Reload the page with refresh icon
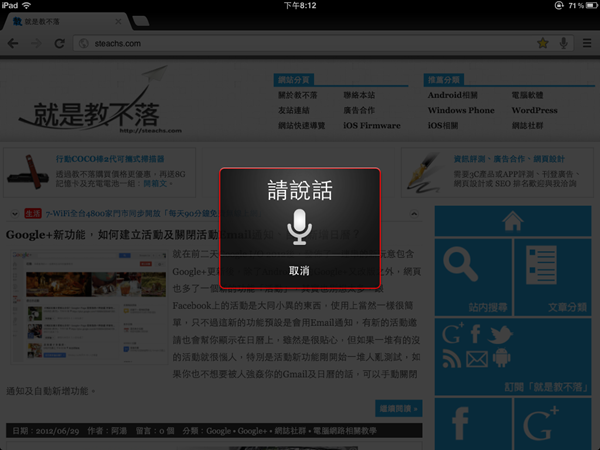The height and width of the screenshot is (450, 600). pos(60,43)
